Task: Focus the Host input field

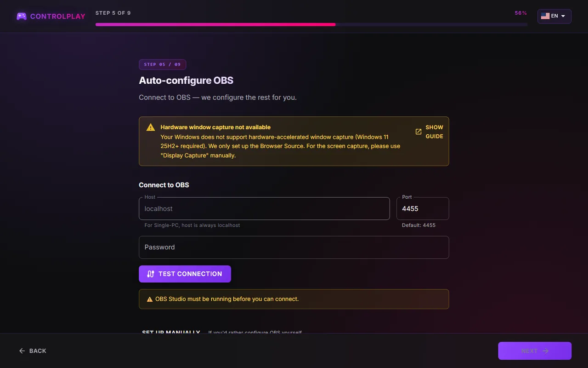Action: pyautogui.click(x=264, y=209)
